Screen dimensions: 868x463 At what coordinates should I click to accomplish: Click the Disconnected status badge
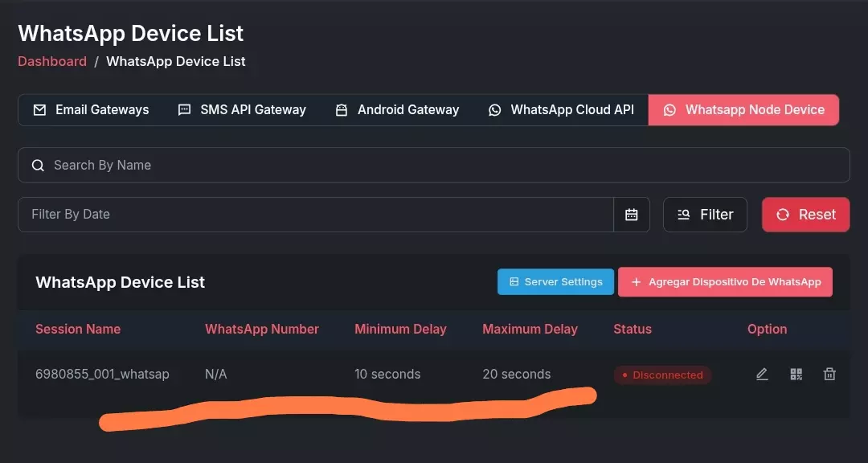pos(662,375)
